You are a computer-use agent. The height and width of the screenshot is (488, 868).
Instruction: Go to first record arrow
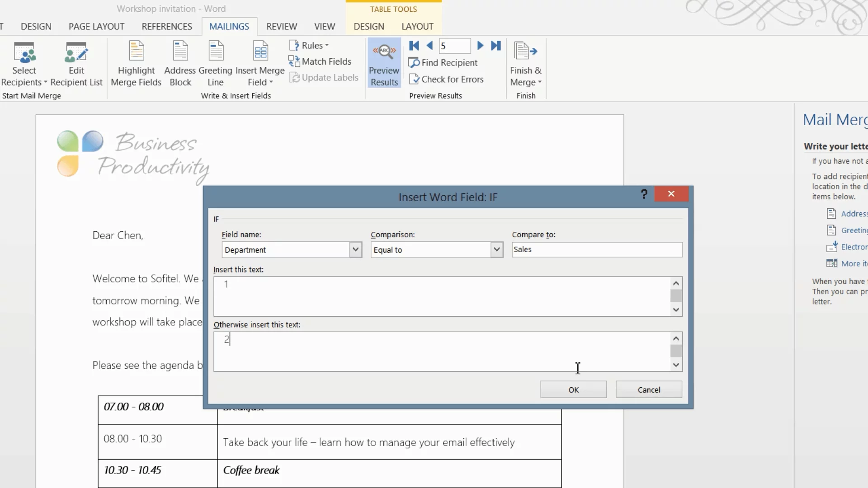click(414, 46)
